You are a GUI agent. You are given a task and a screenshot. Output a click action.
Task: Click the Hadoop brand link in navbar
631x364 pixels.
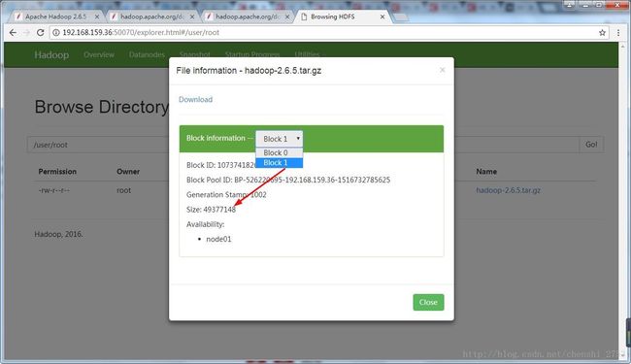pyautogui.click(x=51, y=54)
